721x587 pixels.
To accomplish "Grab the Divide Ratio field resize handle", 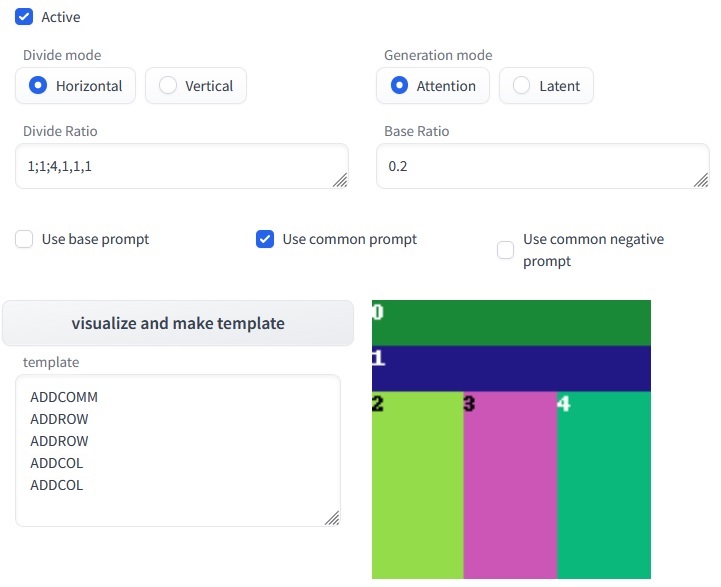I will click(x=340, y=180).
